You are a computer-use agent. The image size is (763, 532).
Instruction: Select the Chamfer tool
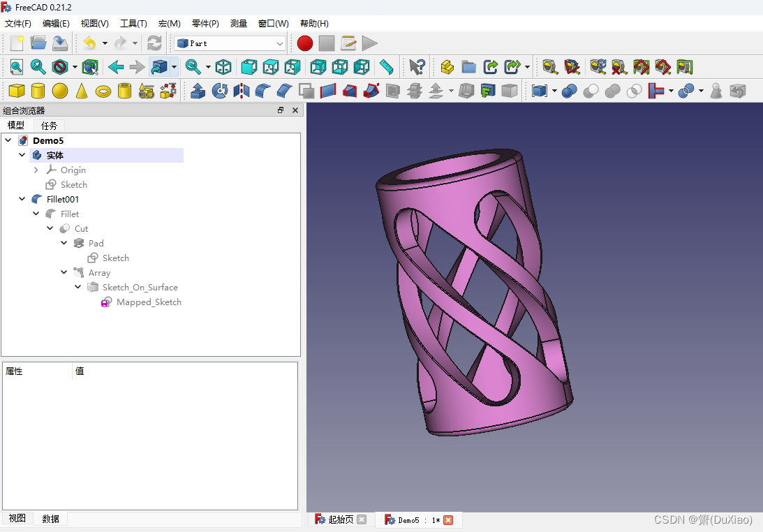pyautogui.click(x=285, y=91)
